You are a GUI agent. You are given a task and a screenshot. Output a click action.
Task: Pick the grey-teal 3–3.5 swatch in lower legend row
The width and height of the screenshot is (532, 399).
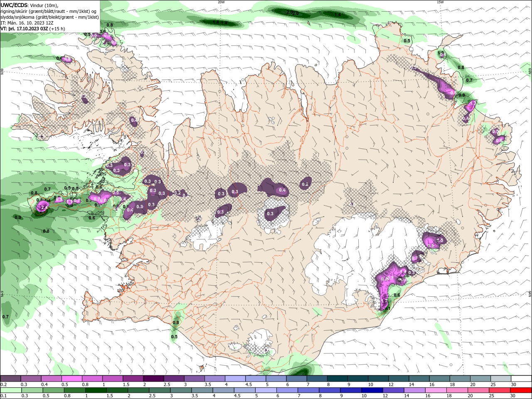(181, 390)
